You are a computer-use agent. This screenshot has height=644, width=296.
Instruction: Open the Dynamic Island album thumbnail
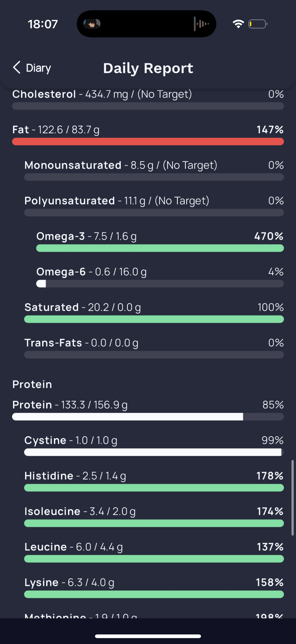[x=92, y=24]
